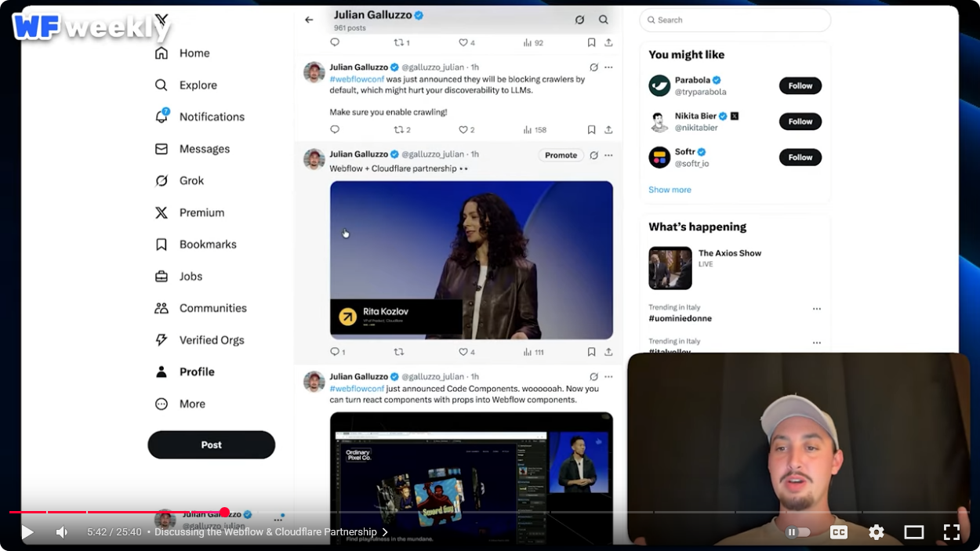This screenshot has width=980, height=551.
Task: Open Verified Orgs in sidebar
Action: [x=199, y=340]
